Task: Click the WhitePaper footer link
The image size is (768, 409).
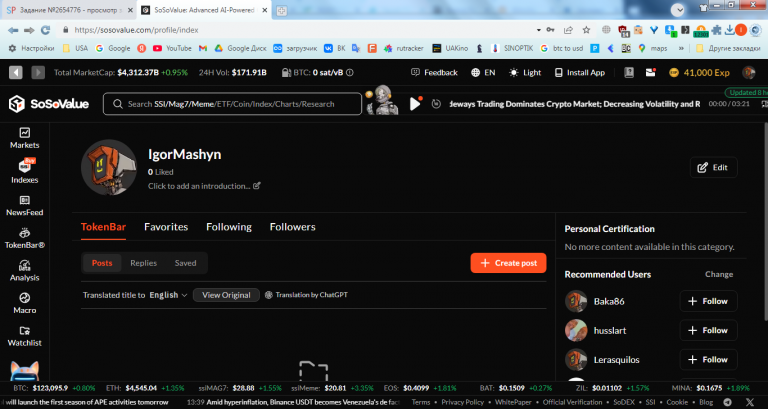Action: (x=513, y=402)
